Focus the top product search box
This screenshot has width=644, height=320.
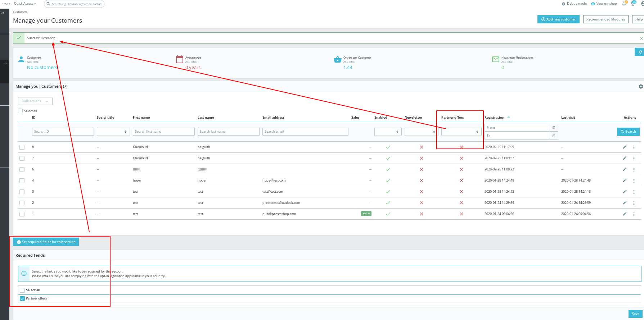[74, 4]
